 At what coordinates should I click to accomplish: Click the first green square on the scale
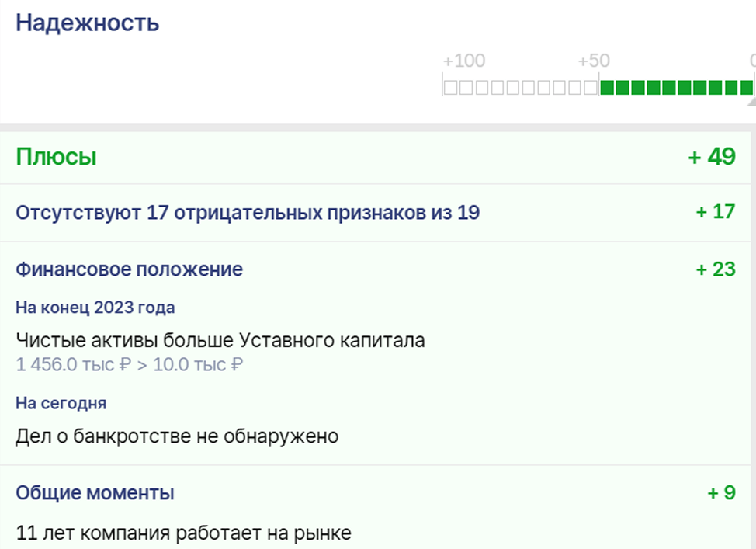pyautogui.click(x=607, y=87)
